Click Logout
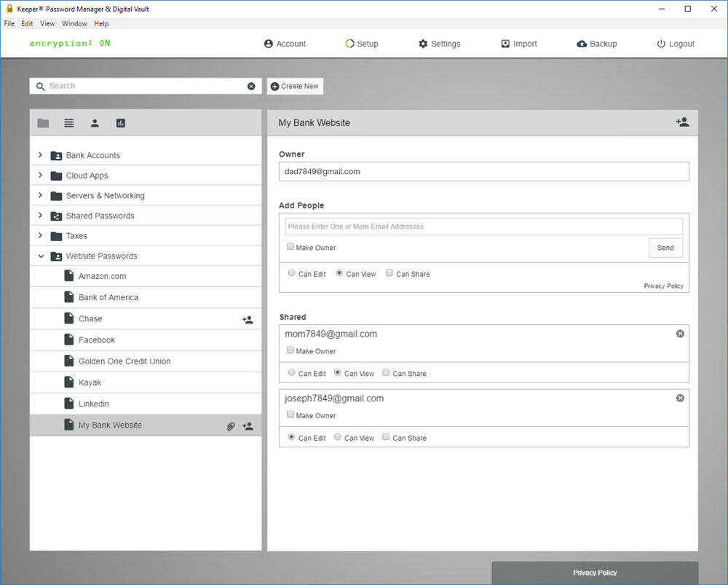728x585 pixels. (676, 44)
